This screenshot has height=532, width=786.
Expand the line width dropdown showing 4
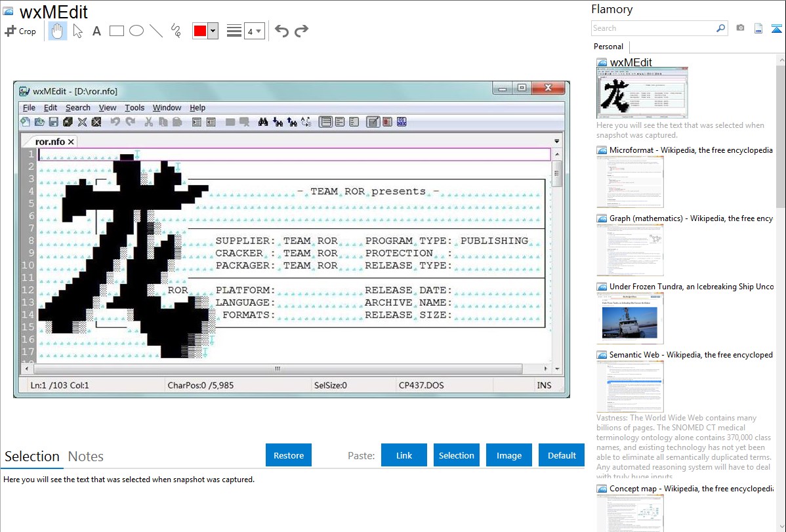coord(254,31)
